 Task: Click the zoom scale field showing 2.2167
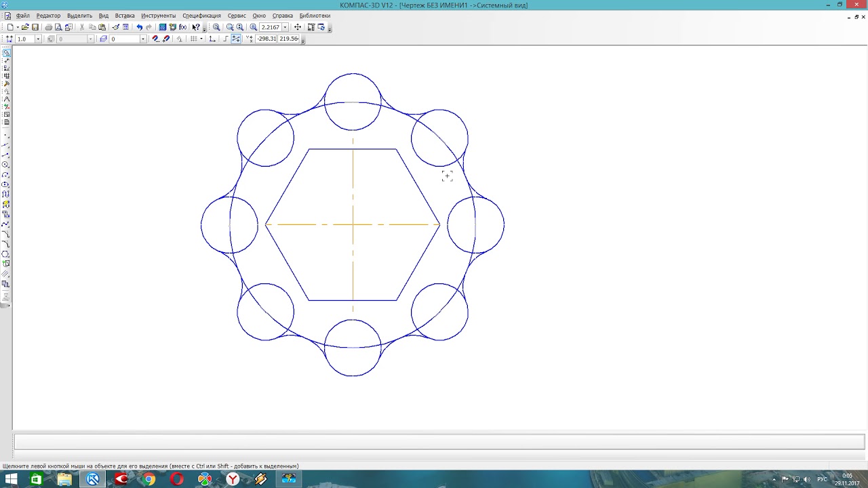click(x=271, y=27)
